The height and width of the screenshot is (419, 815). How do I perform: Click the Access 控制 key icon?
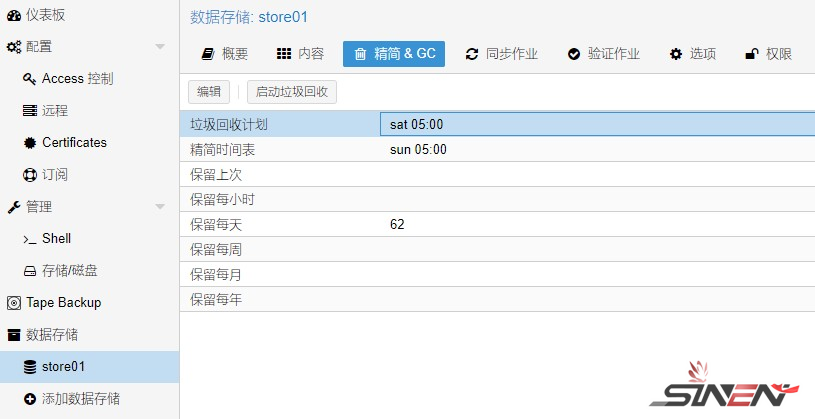(x=30, y=79)
